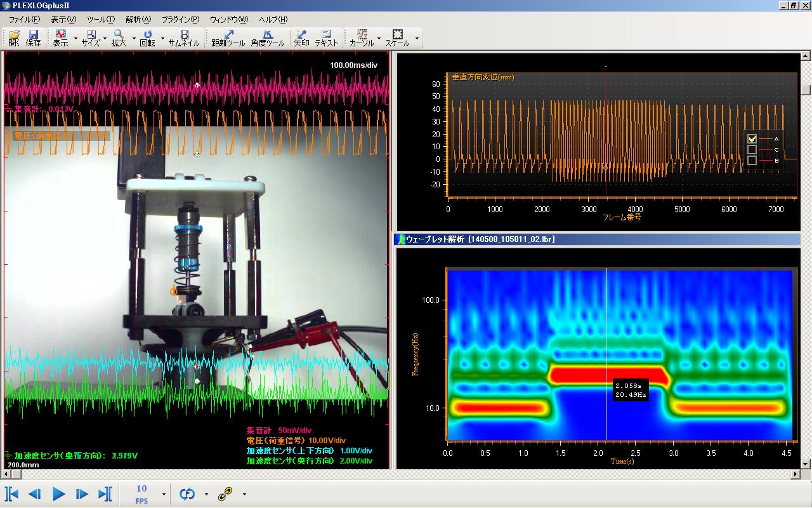Viewport: 812px width, 508px height.
Task: Click the 集音計 50mV/div legend entry
Action: [278, 431]
